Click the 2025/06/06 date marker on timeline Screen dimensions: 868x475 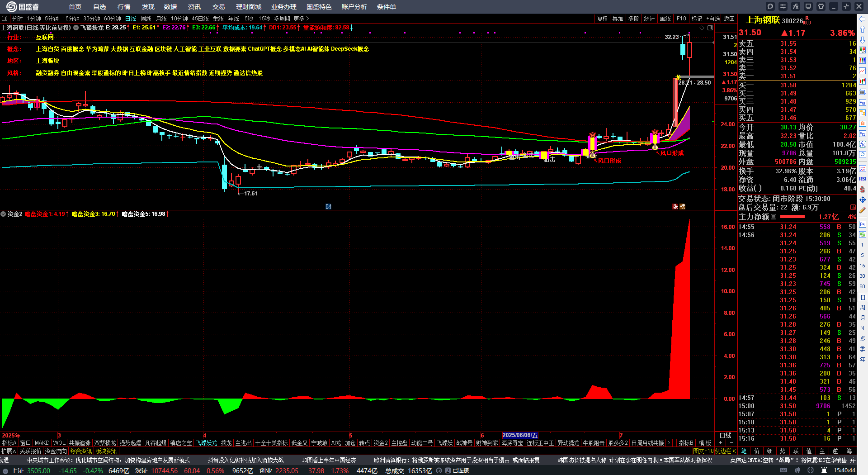520,435
